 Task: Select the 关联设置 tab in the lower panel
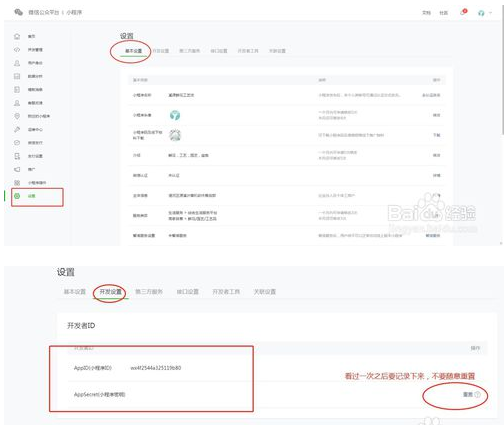[x=265, y=292]
